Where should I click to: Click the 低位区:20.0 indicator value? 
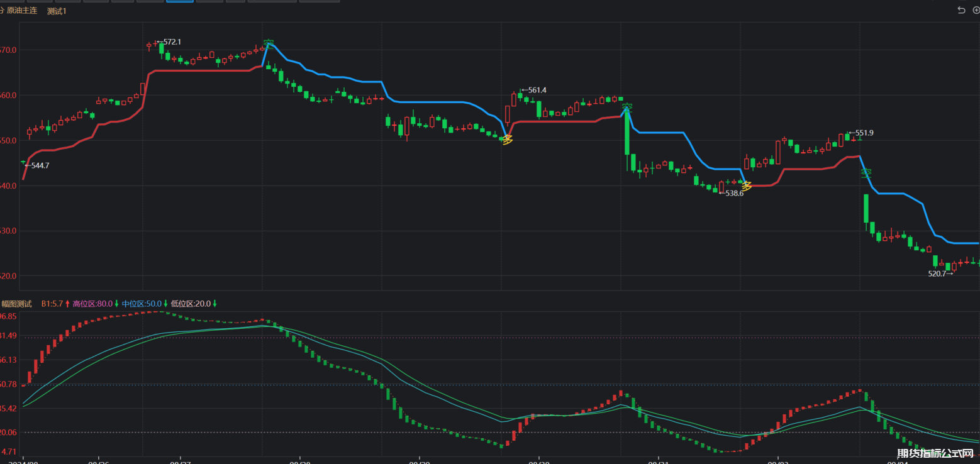tap(191, 304)
